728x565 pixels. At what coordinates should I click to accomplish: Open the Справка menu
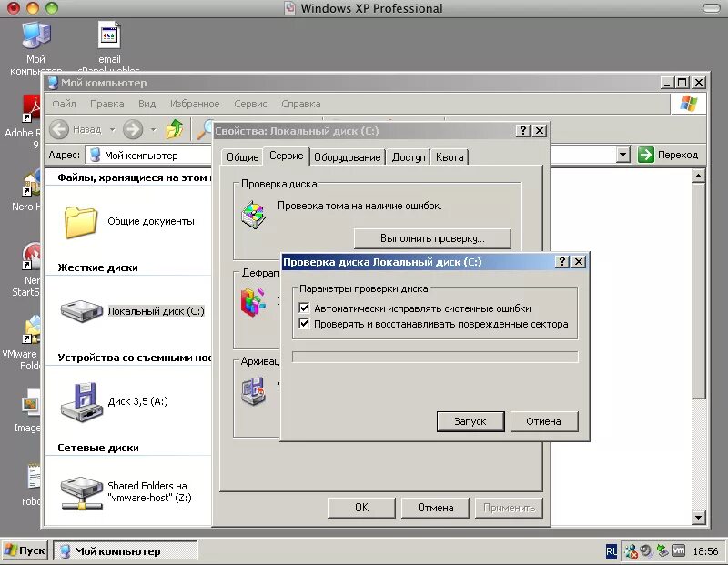[301, 104]
